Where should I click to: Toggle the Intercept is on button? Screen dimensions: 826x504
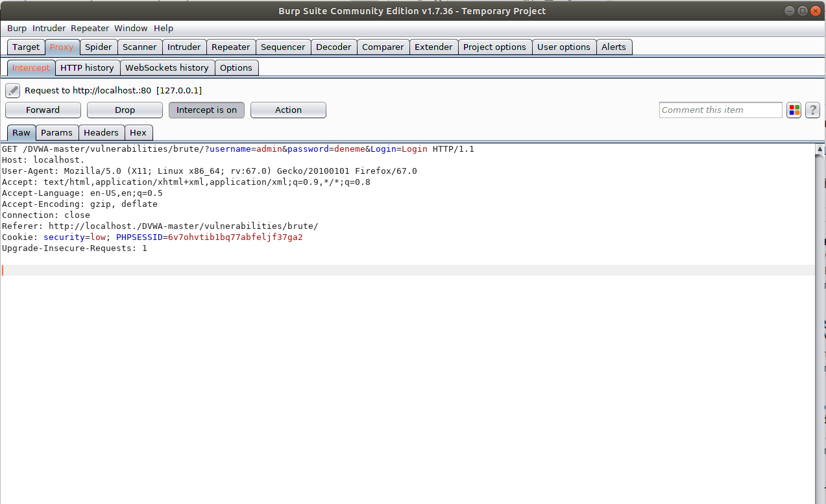click(206, 110)
